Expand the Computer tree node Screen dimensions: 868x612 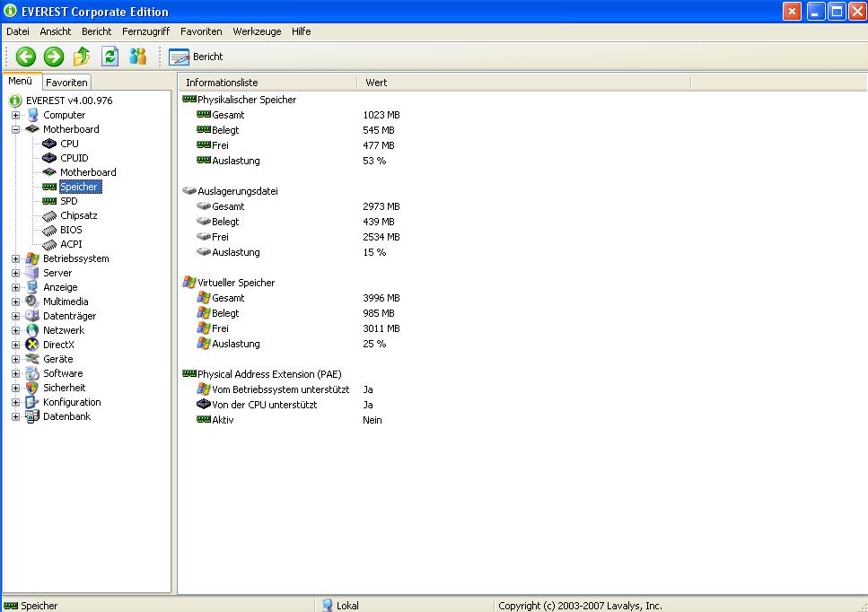[15, 115]
